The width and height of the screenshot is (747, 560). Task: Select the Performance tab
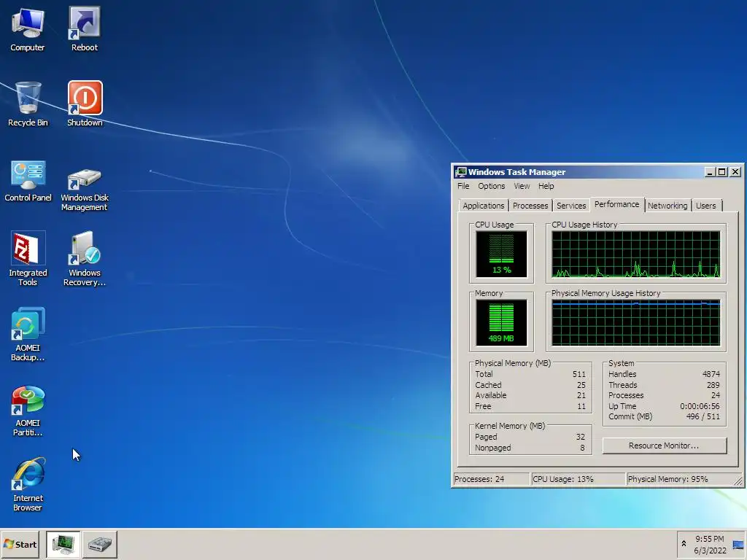tap(616, 204)
